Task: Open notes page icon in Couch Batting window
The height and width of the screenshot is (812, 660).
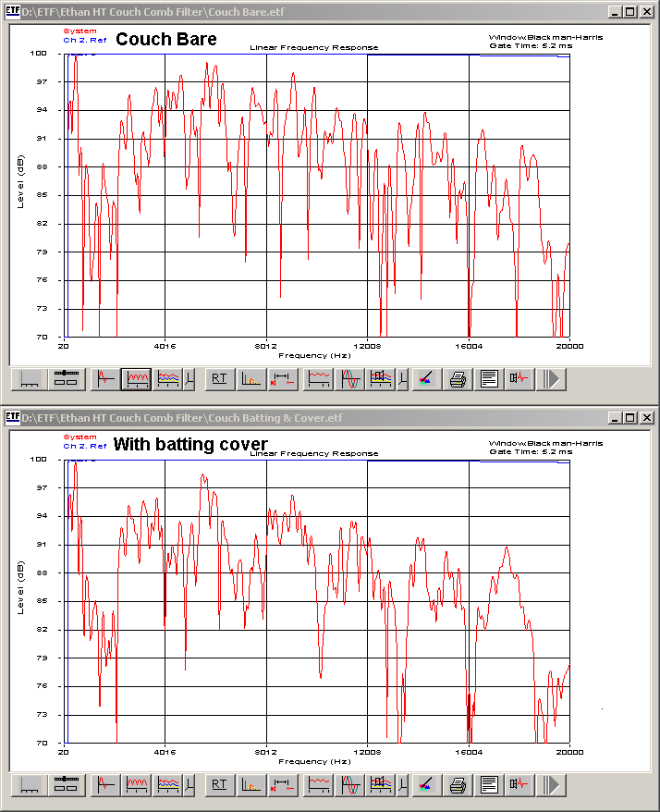Action: coord(489,785)
